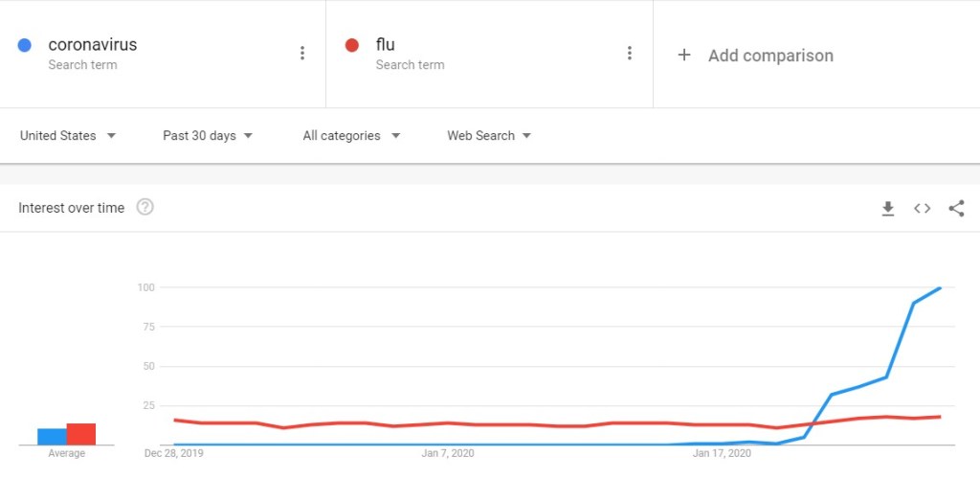Screen dimensions: 980x479
Task: Open coronavirus term three-dot options menu
Action: click(302, 54)
